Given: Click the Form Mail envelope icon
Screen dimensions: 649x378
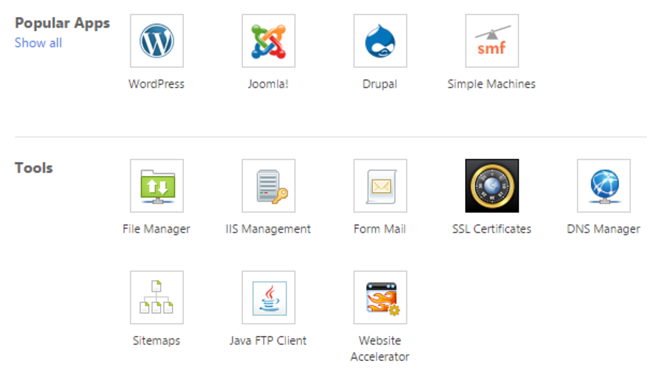Looking at the screenshot, I should pyautogui.click(x=380, y=185).
